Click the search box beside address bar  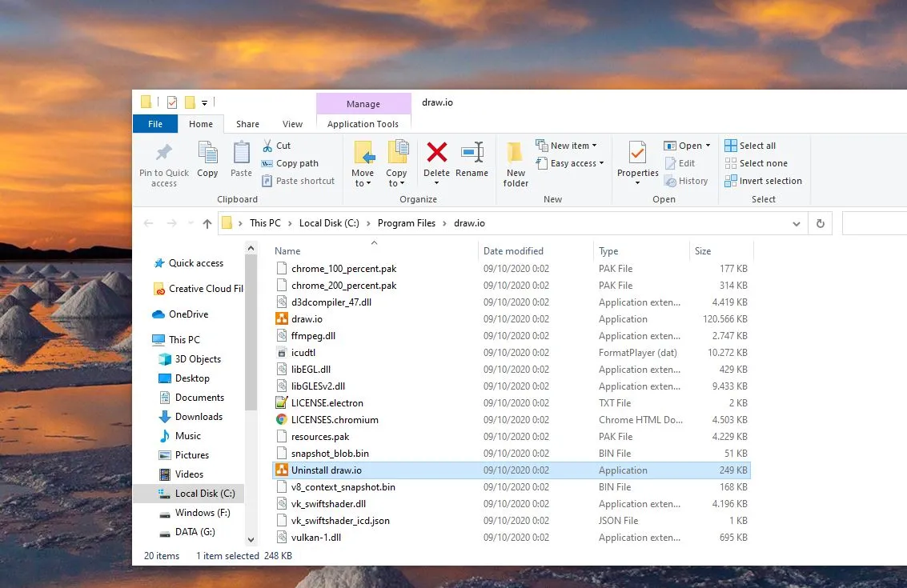click(874, 224)
